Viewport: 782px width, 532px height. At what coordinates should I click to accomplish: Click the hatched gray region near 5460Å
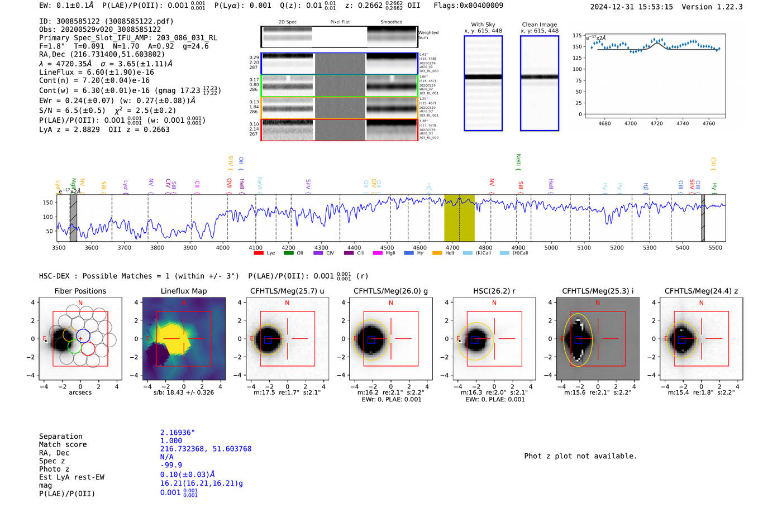click(703, 218)
